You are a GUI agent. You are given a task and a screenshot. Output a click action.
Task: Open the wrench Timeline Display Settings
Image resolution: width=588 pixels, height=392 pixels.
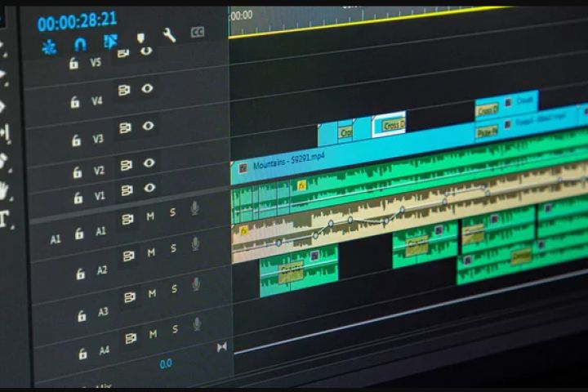pyautogui.click(x=169, y=35)
